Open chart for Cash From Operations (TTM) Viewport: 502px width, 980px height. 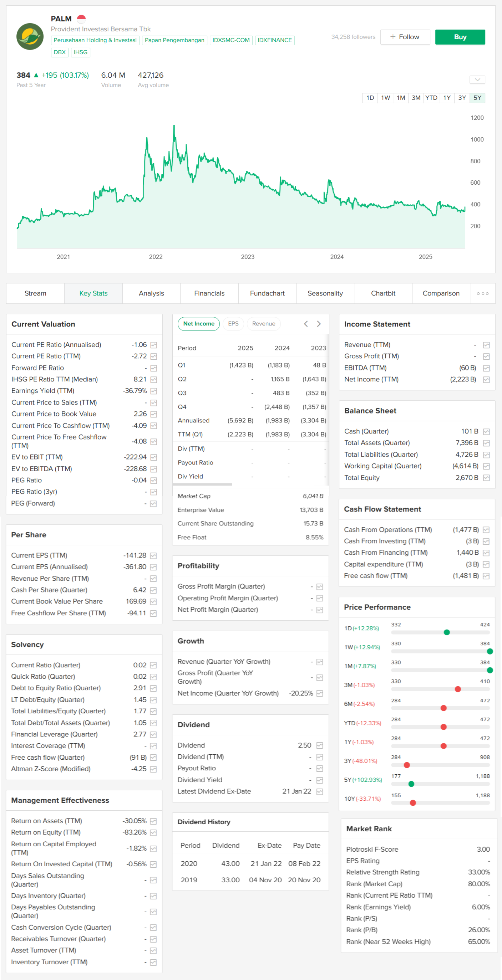[486, 530]
